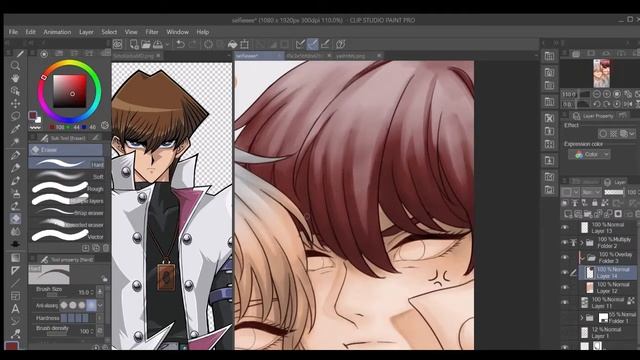
Task: Open the Filter menu
Action: (x=151, y=32)
